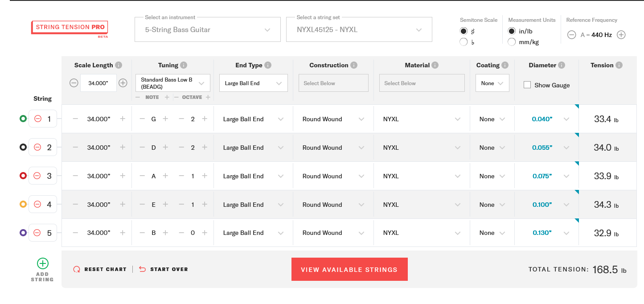Click the Add String label
644x304 pixels.
point(42,277)
